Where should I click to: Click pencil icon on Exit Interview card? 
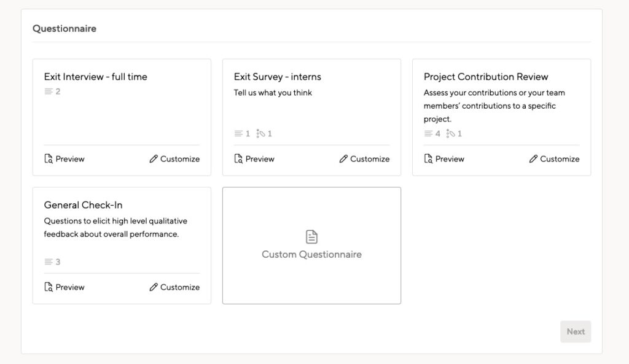point(153,159)
